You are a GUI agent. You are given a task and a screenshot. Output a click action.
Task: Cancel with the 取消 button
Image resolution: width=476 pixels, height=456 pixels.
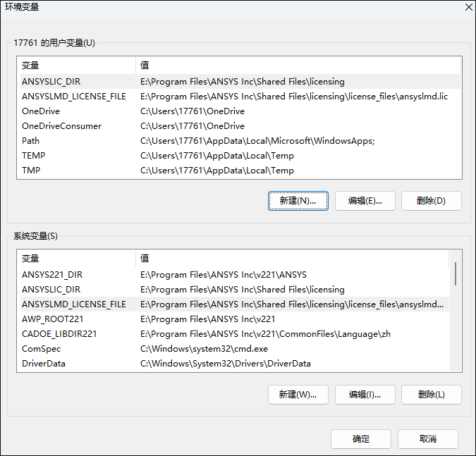pyautogui.click(x=428, y=439)
